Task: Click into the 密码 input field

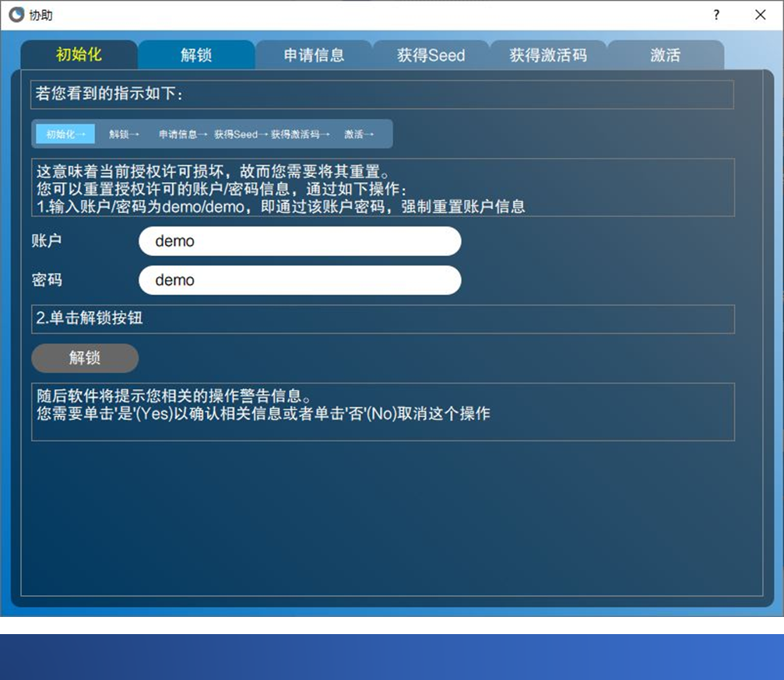Action: (300, 280)
